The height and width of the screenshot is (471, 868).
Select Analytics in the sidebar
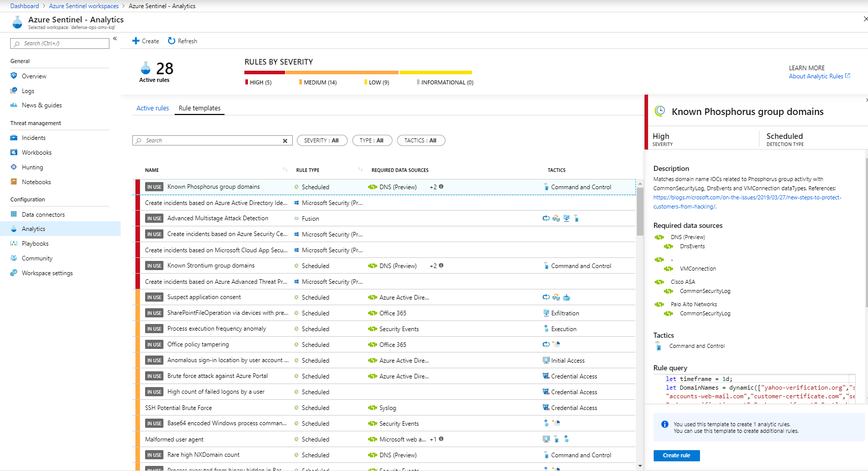pyautogui.click(x=60, y=229)
